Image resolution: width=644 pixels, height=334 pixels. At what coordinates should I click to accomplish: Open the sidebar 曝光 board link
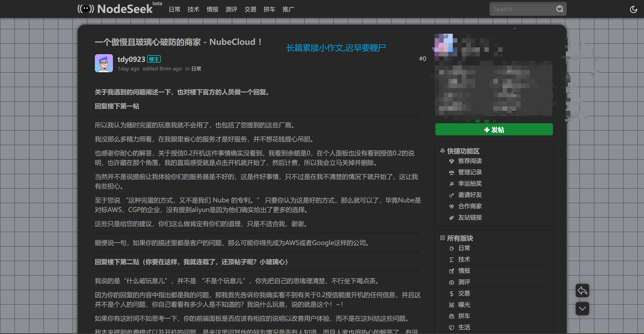(x=464, y=305)
